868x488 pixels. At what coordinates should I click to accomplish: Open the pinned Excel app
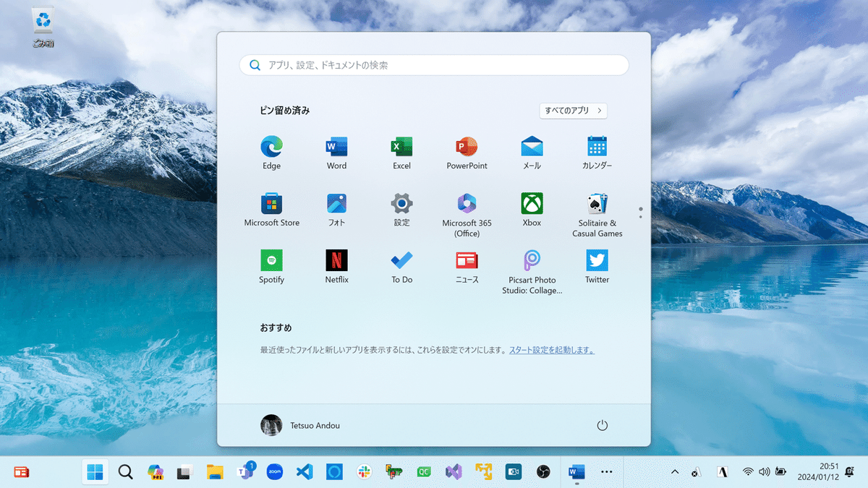(x=401, y=153)
